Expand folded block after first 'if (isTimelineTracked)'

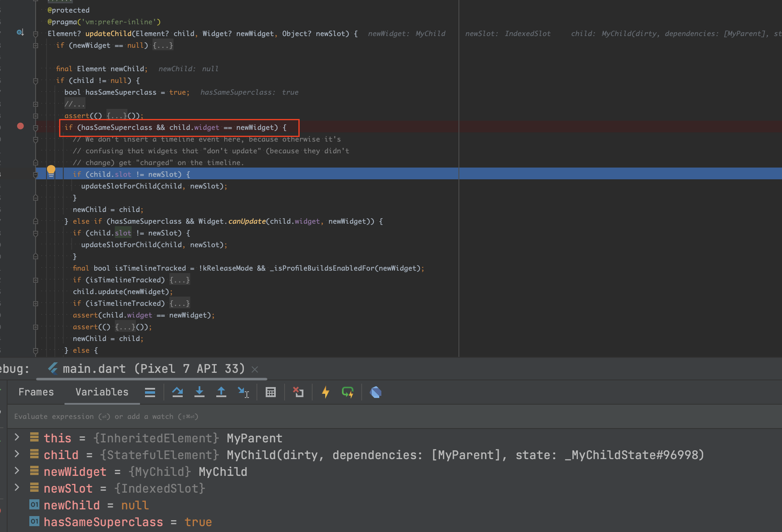(x=179, y=280)
